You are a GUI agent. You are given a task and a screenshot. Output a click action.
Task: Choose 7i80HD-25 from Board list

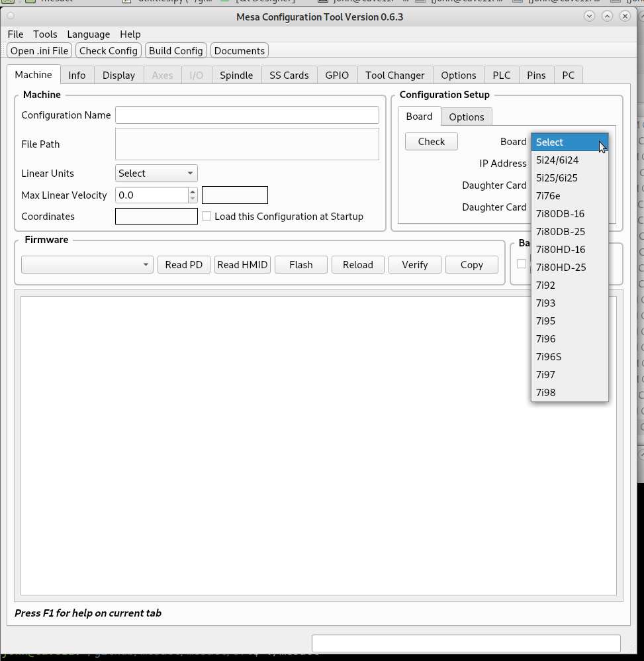pos(569,268)
